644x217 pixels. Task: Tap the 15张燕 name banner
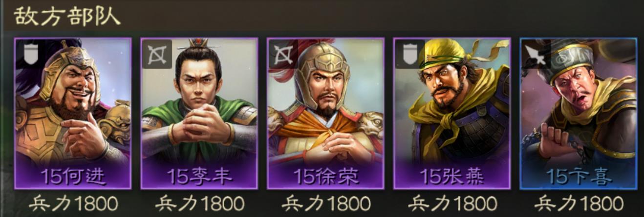pyautogui.click(x=452, y=177)
